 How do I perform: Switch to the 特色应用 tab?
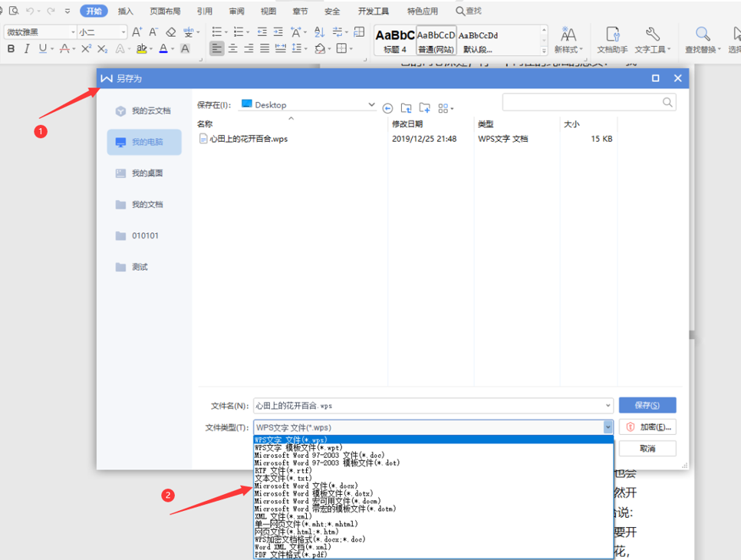pos(423,11)
